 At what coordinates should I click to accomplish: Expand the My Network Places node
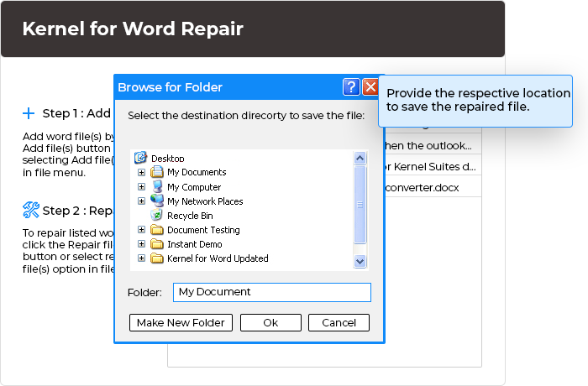(x=141, y=201)
